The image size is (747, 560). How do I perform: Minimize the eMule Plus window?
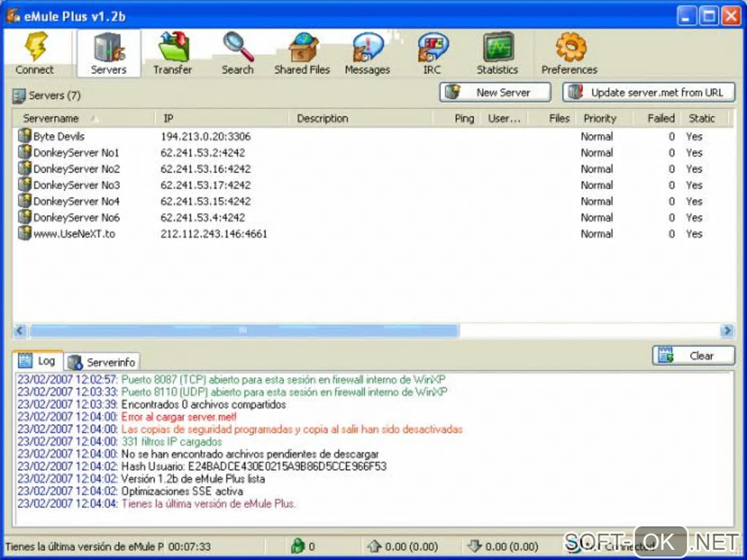(686, 16)
